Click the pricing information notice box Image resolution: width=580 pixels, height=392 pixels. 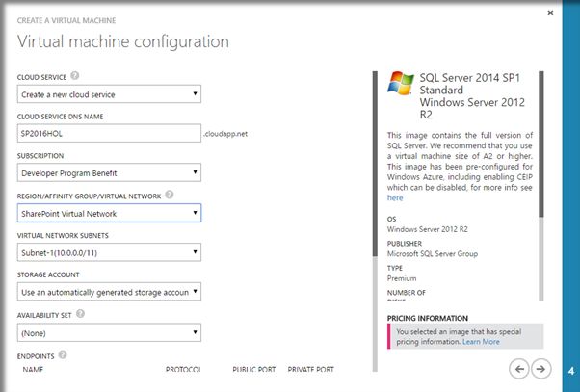(464, 336)
